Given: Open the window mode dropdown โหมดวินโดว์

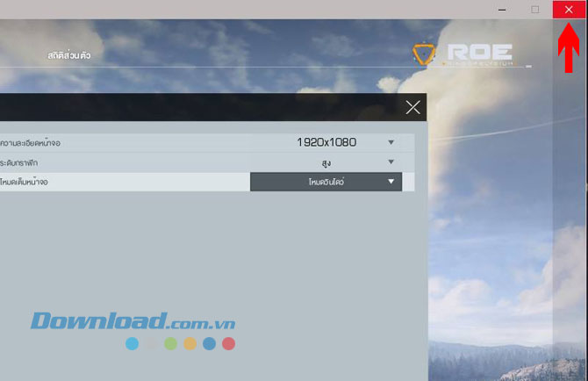Looking at the screenshot, I should [326, 182].
